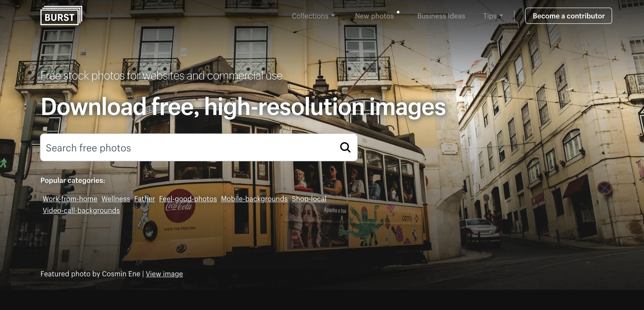
Task: Open Mobile-backgrounds category link
Action: (x=254, y=199)
